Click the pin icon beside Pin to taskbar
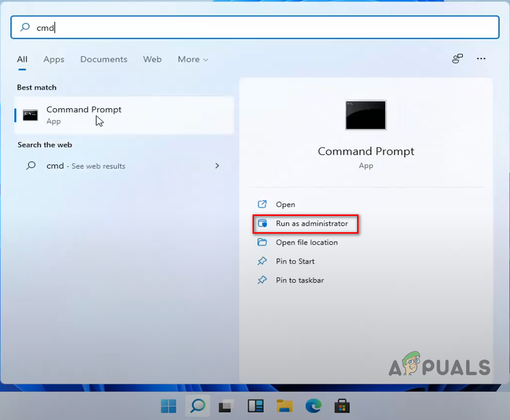510x420 pixels. 262,280
